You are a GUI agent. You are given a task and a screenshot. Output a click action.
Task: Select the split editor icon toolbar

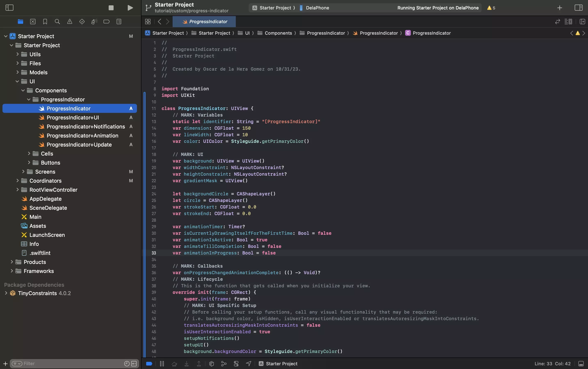(582, 22)
